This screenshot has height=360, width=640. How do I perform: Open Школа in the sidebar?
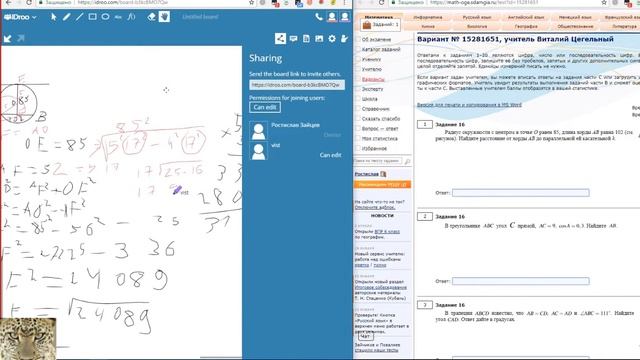point(369,99)
